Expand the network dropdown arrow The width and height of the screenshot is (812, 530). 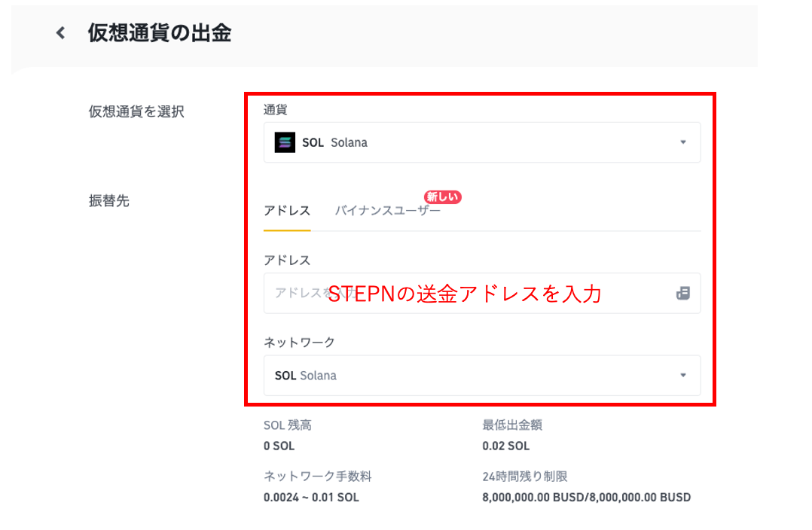coord(683,375)
